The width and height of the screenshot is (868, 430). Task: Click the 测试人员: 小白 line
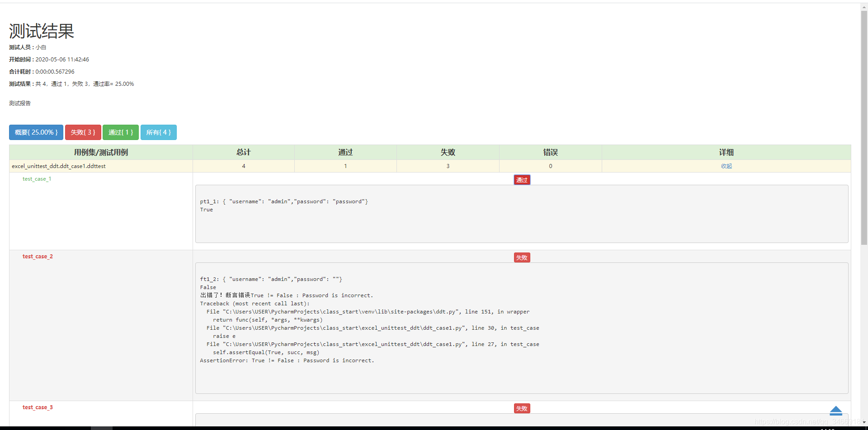click(x=28, y=47)
